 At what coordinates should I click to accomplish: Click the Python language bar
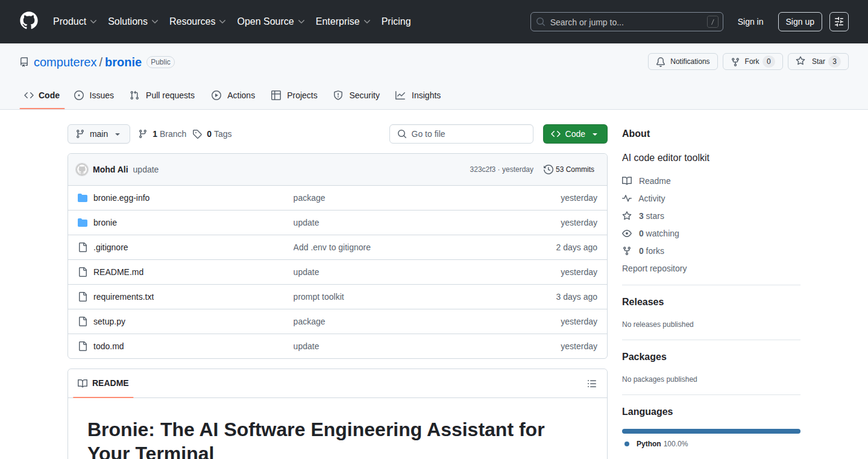click(x=711, y=431)
